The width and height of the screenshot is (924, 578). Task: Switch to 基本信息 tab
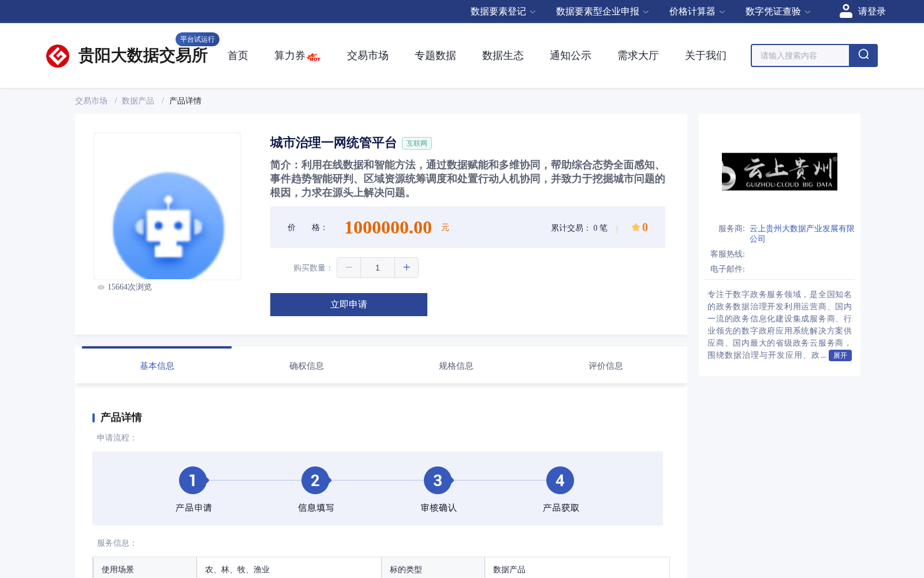tap(157, 366)
